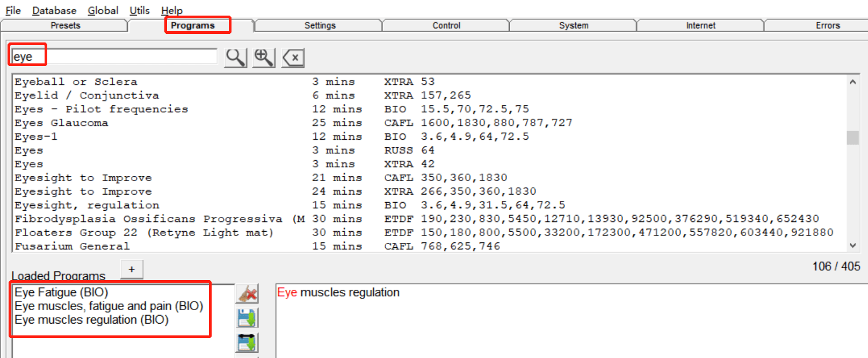Open the File menu
Screen dimensions: 868x358
coord(13,10)
